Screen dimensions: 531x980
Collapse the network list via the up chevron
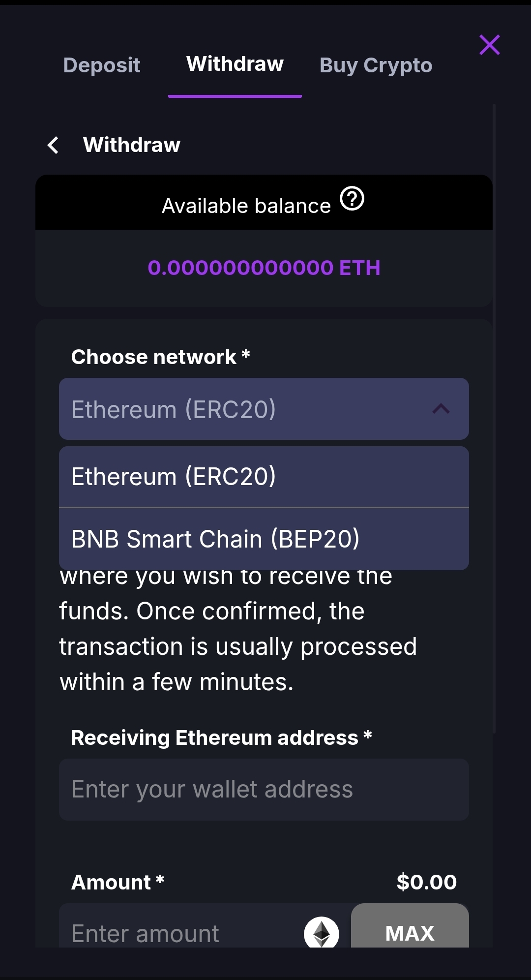coord(441,409)
